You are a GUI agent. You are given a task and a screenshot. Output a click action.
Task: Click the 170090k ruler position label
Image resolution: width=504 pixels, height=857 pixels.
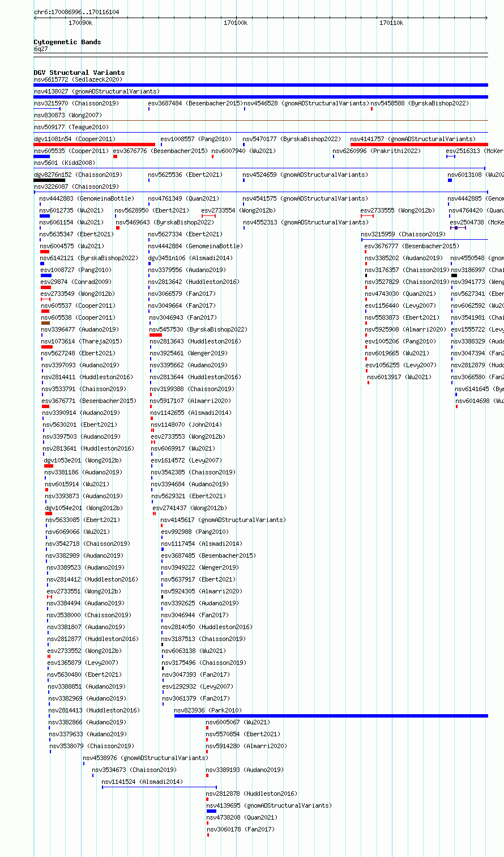point(80,23)
